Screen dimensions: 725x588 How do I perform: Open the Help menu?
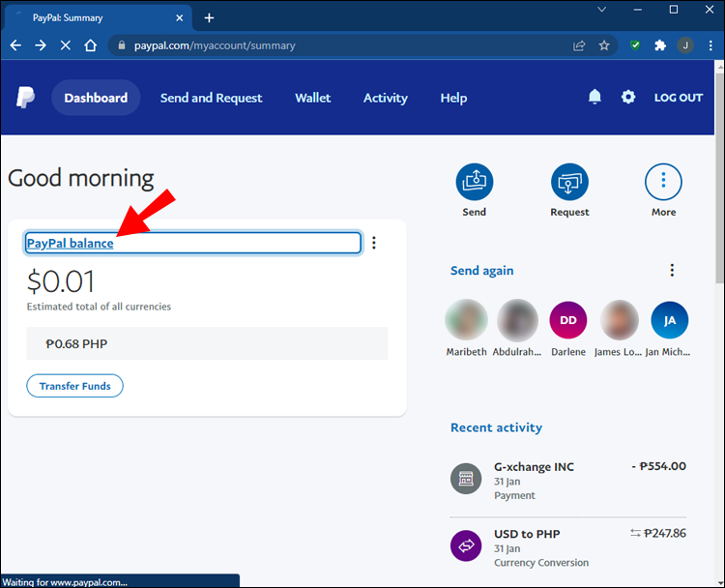[453, 98]
